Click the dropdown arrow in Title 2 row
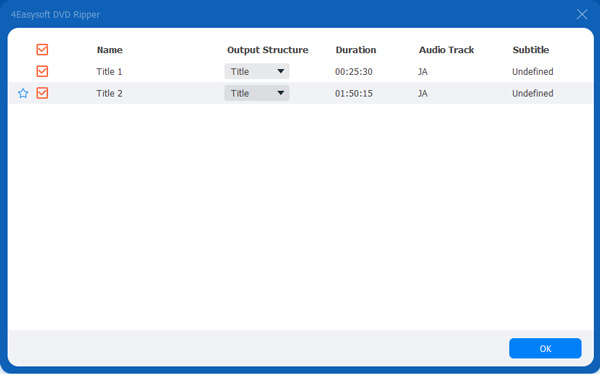600x374 pixels. click(280, 93)
